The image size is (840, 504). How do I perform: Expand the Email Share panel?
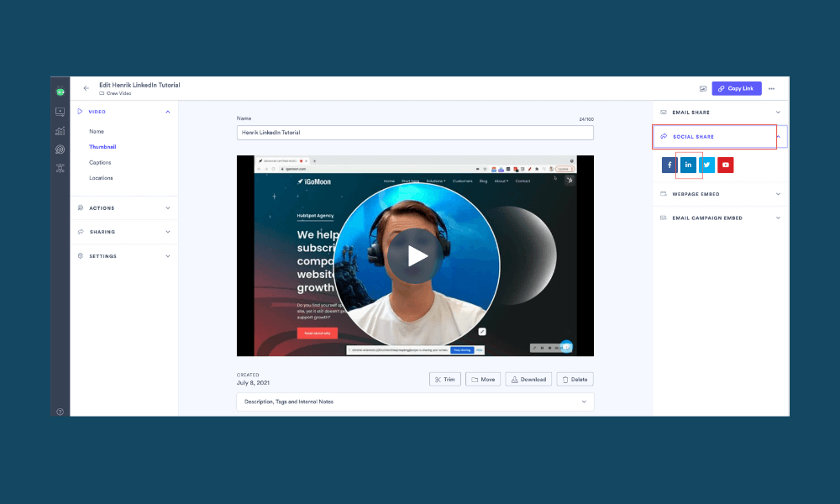pos(720,113)
